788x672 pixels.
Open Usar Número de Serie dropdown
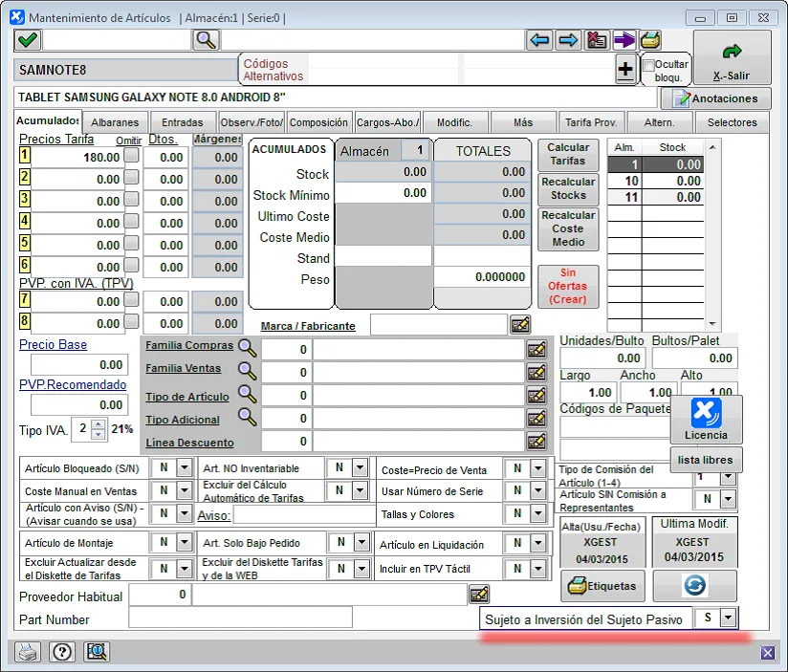click(x=536, y=491)
